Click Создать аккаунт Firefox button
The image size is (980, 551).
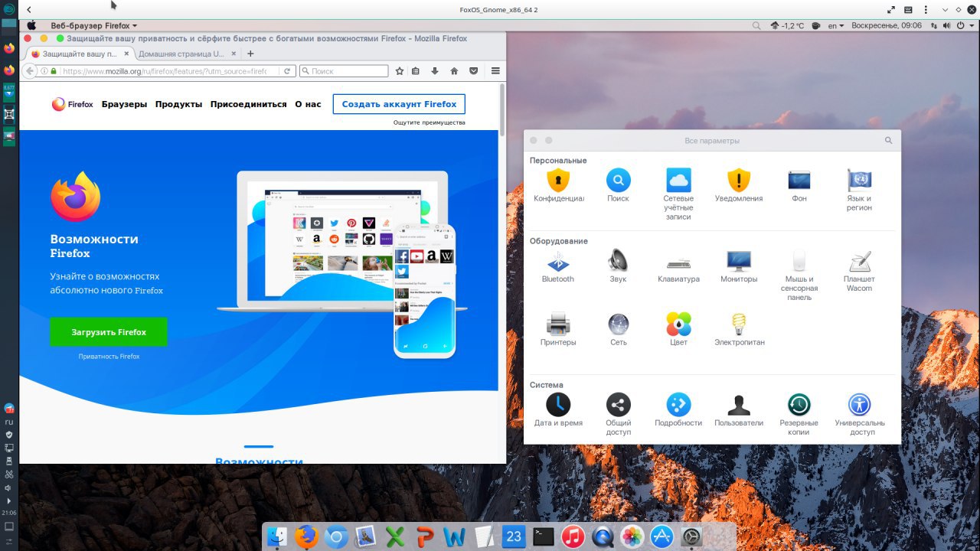click(x=399, y=104)
